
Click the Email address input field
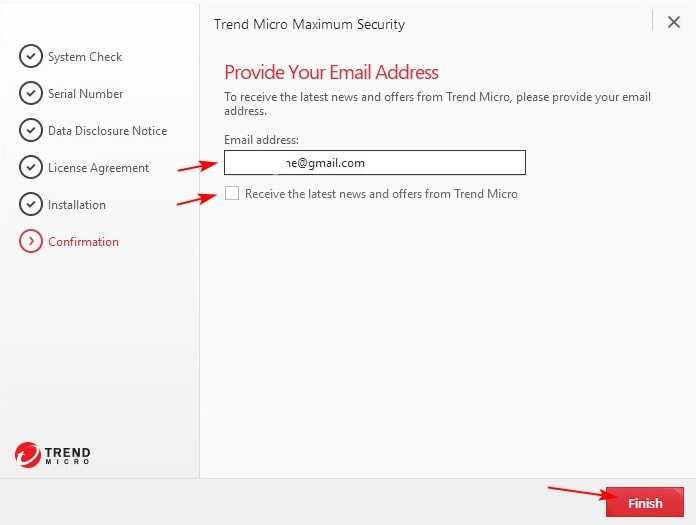(x=375, y=162)
